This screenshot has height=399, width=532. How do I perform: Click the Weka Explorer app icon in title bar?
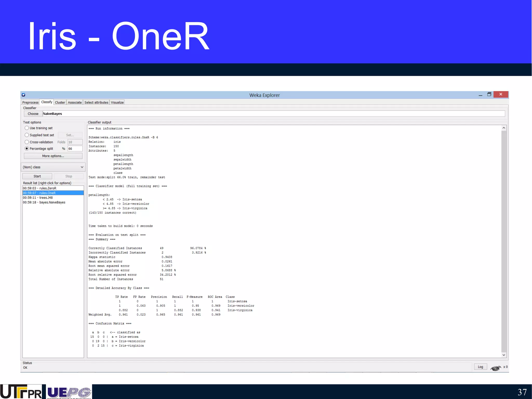(x=23, y=95)
